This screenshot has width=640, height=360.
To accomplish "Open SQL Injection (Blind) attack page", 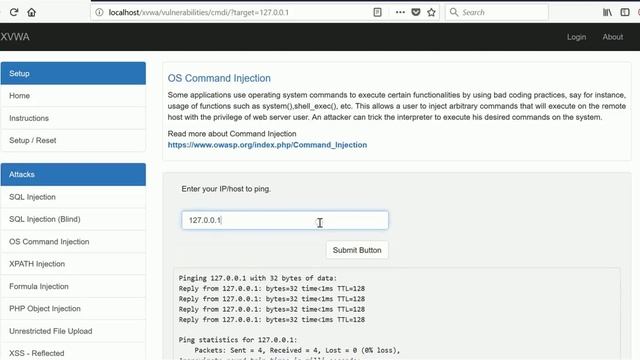I will [73, 219].
